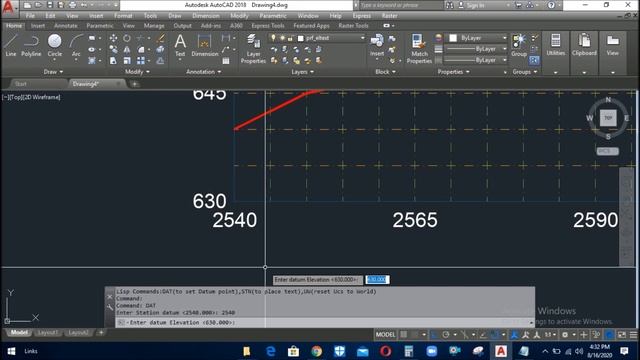Click the datum elevation input field
Image resolution: width=640 pixels, height=360 pixels.
(377, 280)
